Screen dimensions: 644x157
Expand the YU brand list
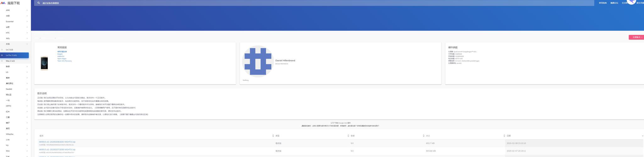(x=15, y=145)
